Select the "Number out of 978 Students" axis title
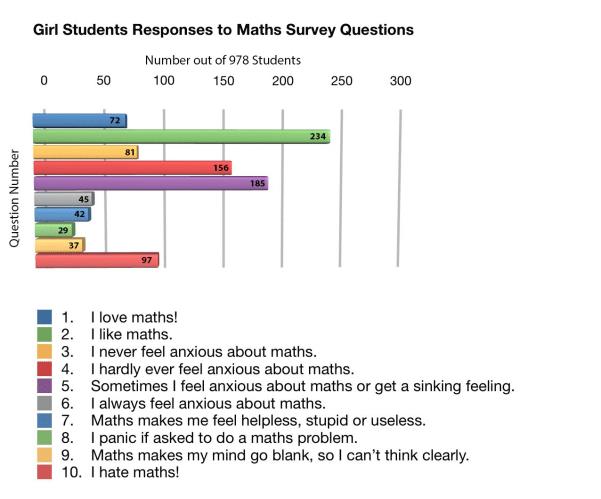The image size is (601, 499). [222, 60]
